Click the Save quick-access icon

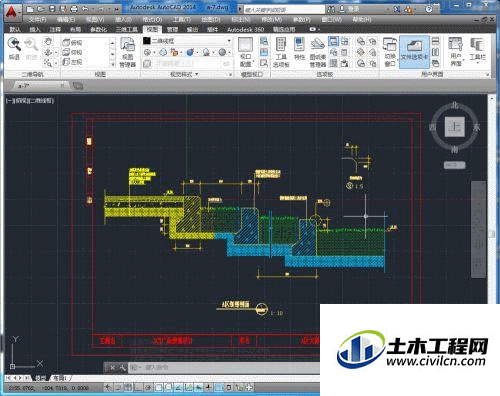tap(52, 9)
